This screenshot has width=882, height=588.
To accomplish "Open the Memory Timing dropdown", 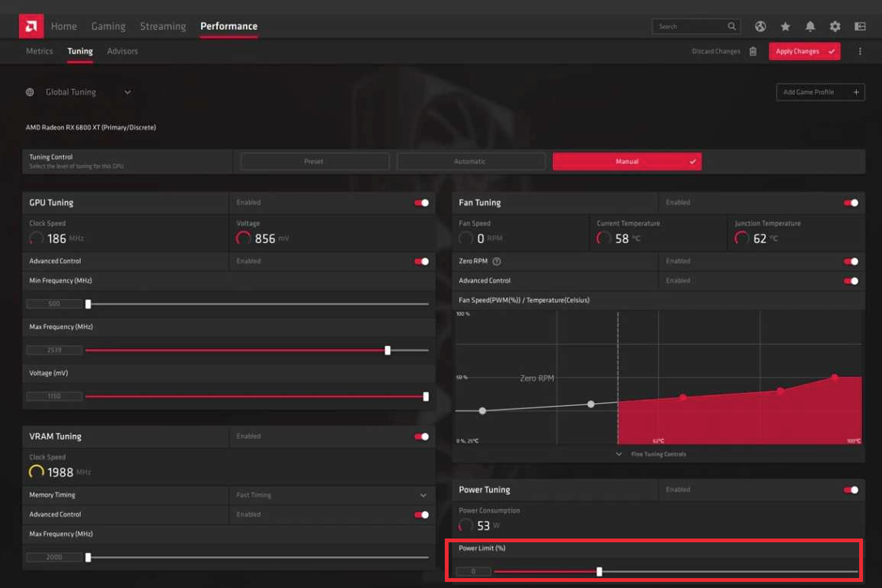I will 332,495.
